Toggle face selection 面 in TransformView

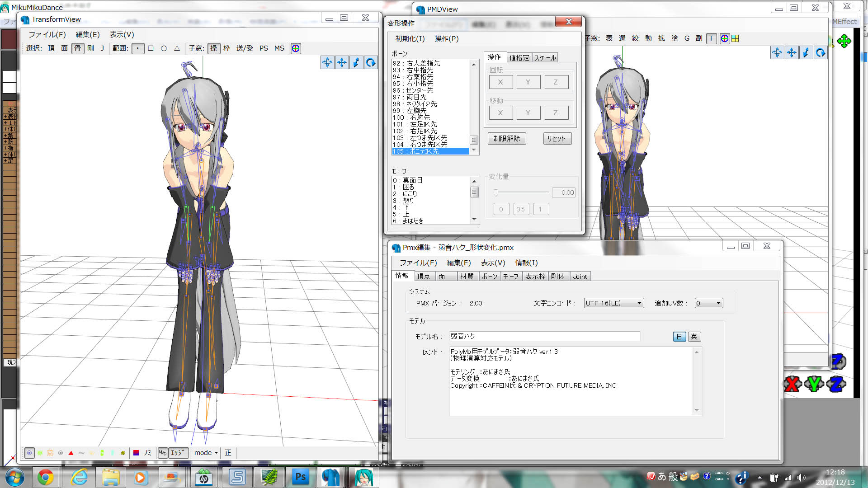click(x=64, y=48)
